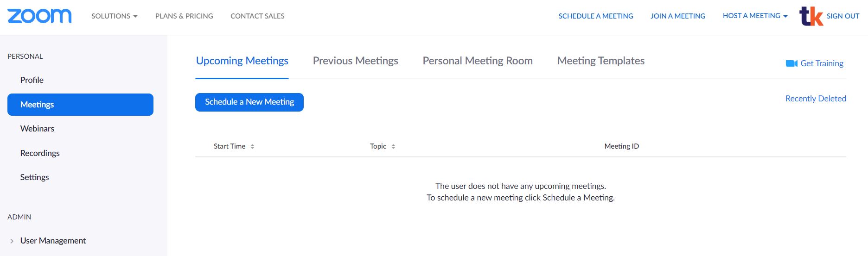Sort meetings by Topic arrows
Image resolution: width=868 pixels, height=256 pixels.
[x=393, y=146]
